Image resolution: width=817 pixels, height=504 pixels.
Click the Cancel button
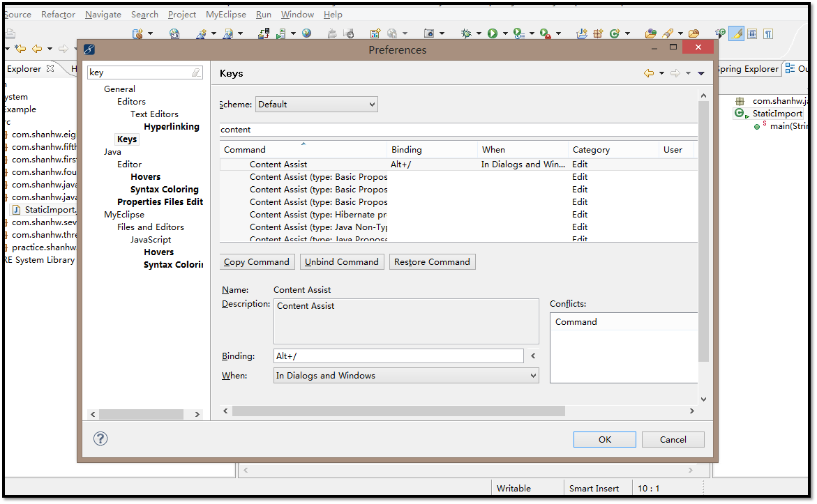[673, 439]
